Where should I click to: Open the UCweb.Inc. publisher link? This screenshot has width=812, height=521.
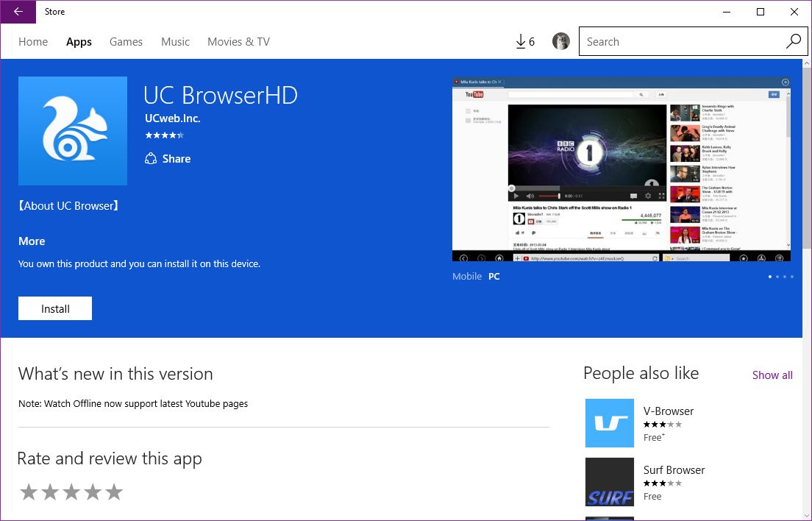pyautogui.click(x=172, y=118)
